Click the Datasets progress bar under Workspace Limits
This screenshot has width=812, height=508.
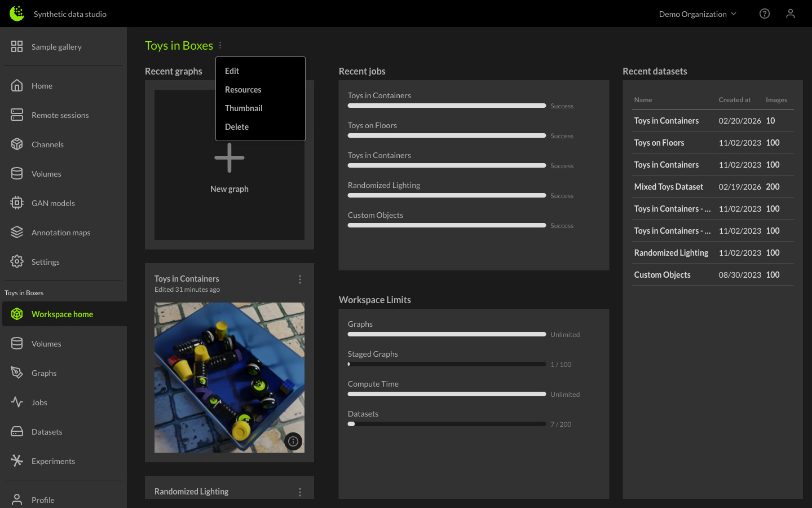click(x=447, y=424)
